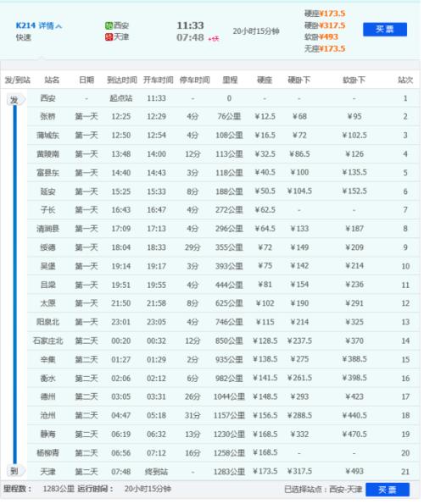
Task: Select the 西安 station row name
Action: [48, 98]
